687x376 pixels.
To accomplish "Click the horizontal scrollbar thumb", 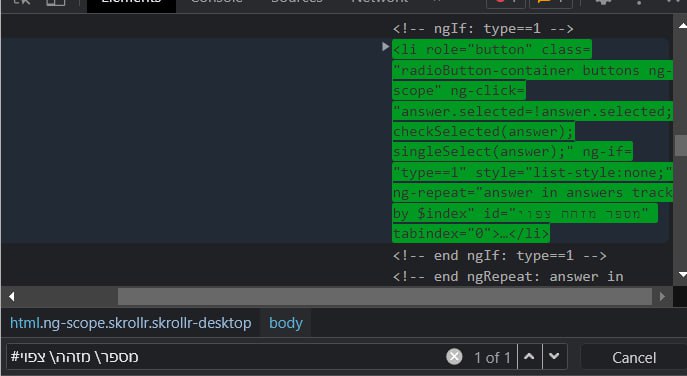I will pyautogui.click(x=385, y=297).
